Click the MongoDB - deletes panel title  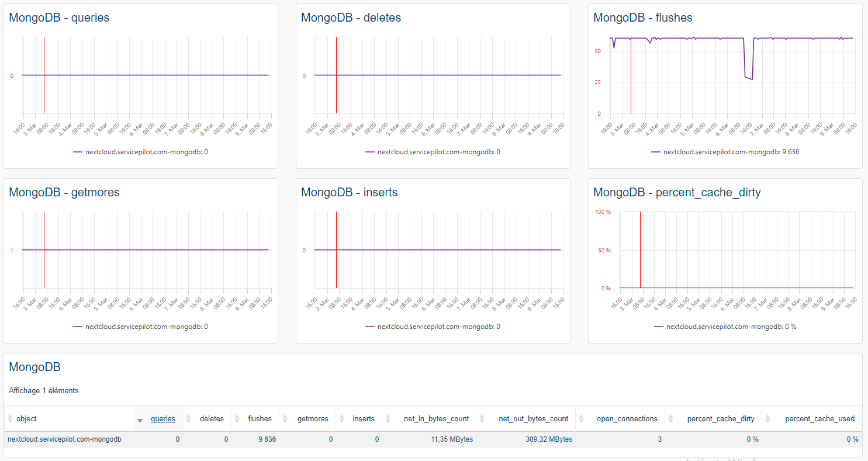point(350,18)
